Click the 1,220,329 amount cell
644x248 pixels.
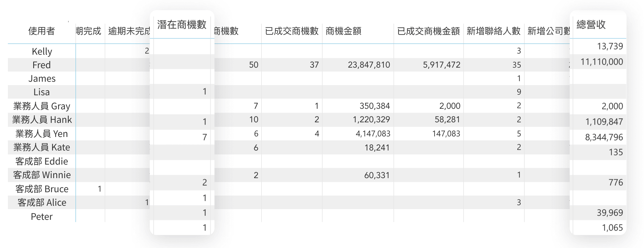(x=372, y=119)
